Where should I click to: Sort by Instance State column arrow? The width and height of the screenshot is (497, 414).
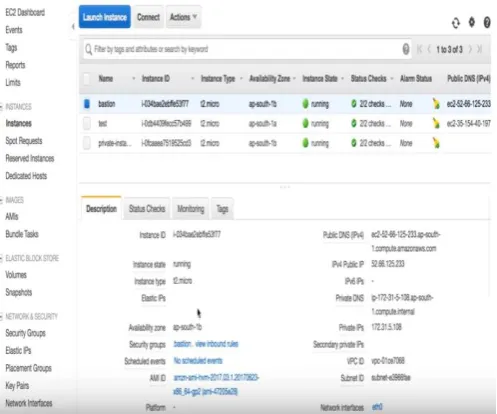pyautogui.click(x=342, y=79)
